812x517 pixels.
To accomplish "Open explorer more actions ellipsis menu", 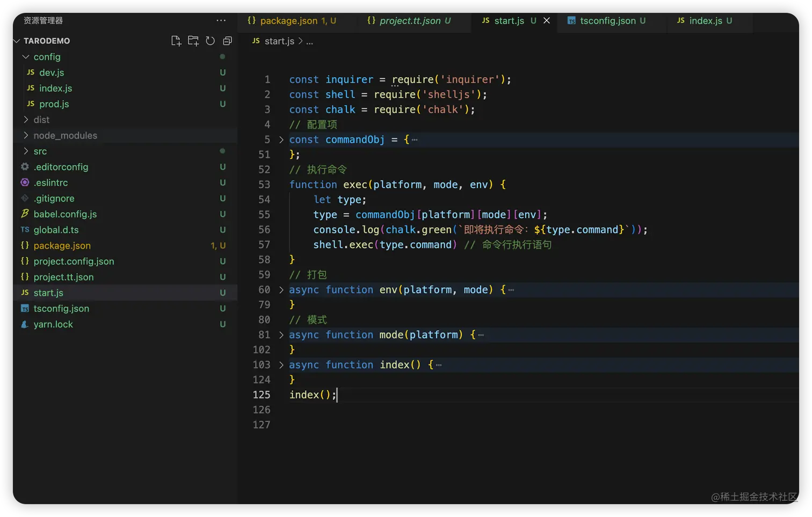I will (x=221, y=20).
